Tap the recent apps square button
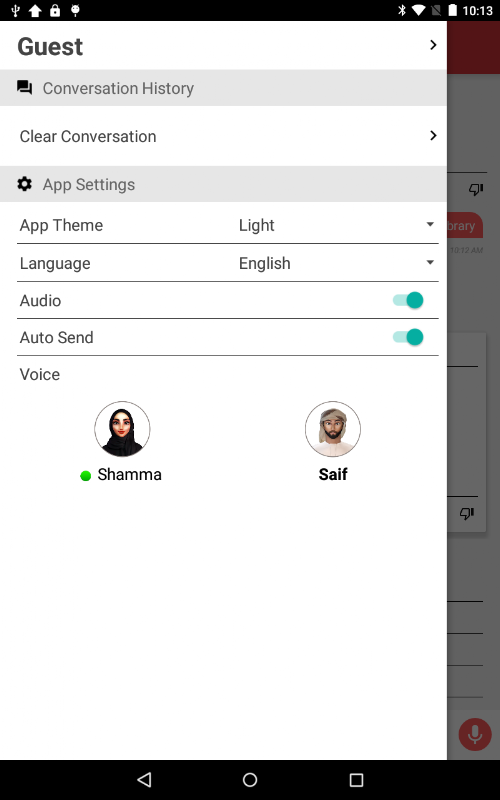The width and height of the screenshot is (500, 800). tap(356, 780)
